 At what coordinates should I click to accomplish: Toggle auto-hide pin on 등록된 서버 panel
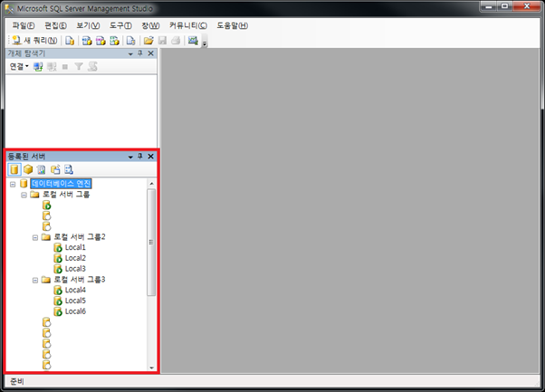pos(140,156)
